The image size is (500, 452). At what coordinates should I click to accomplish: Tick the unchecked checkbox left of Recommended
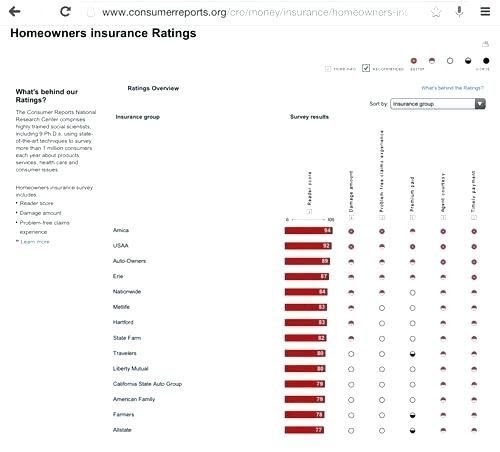[x=328, y=69]
